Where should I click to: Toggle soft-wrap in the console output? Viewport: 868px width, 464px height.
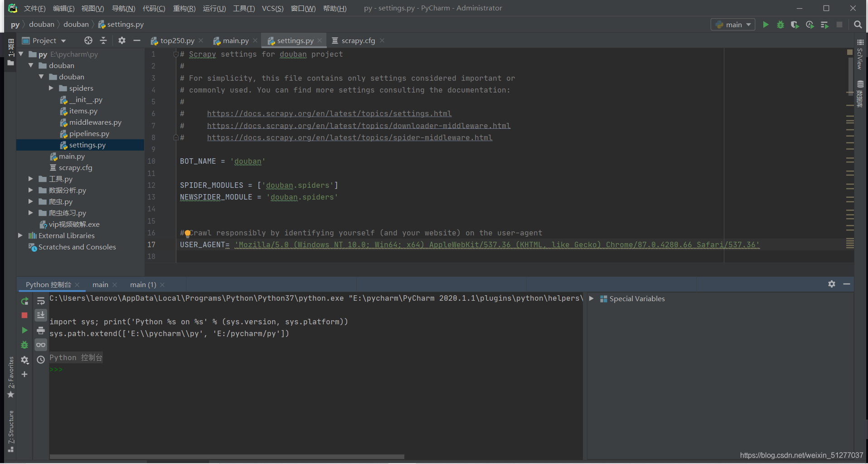pyautogui.click(x=40, y=300)
